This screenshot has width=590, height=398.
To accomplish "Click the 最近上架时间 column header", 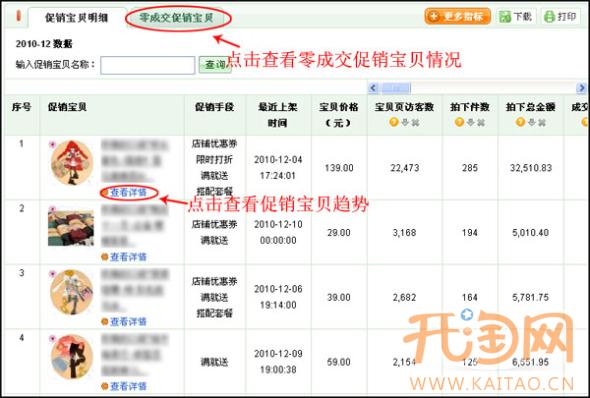I will [x=278, y=115].
